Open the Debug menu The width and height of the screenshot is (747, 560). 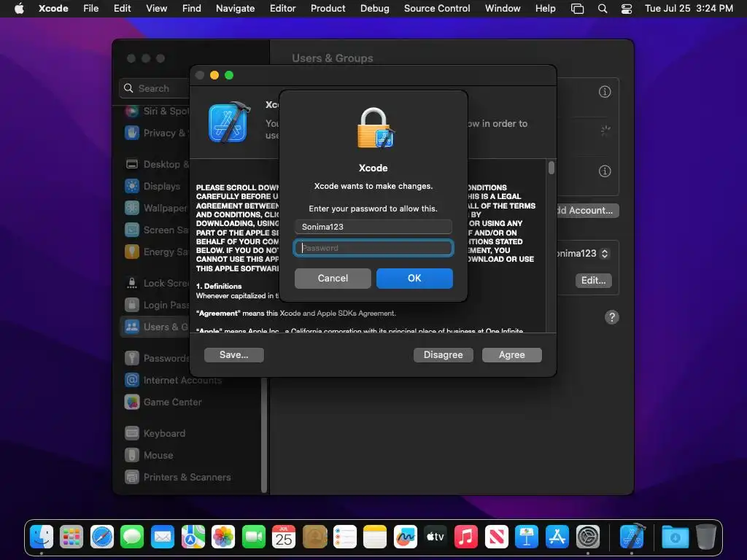[x=374, y=9]
